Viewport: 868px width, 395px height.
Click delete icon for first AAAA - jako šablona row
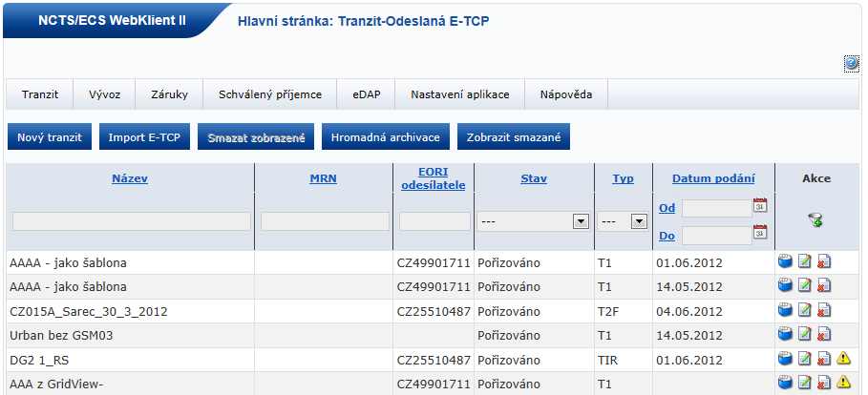click(x=823, y=261)
